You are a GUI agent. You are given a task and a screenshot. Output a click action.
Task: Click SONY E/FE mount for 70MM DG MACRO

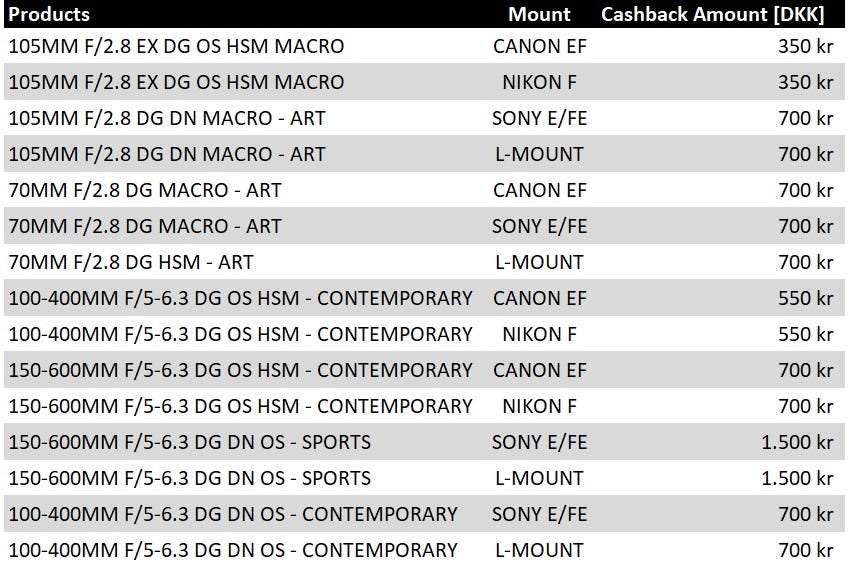[x=539, y=227]
